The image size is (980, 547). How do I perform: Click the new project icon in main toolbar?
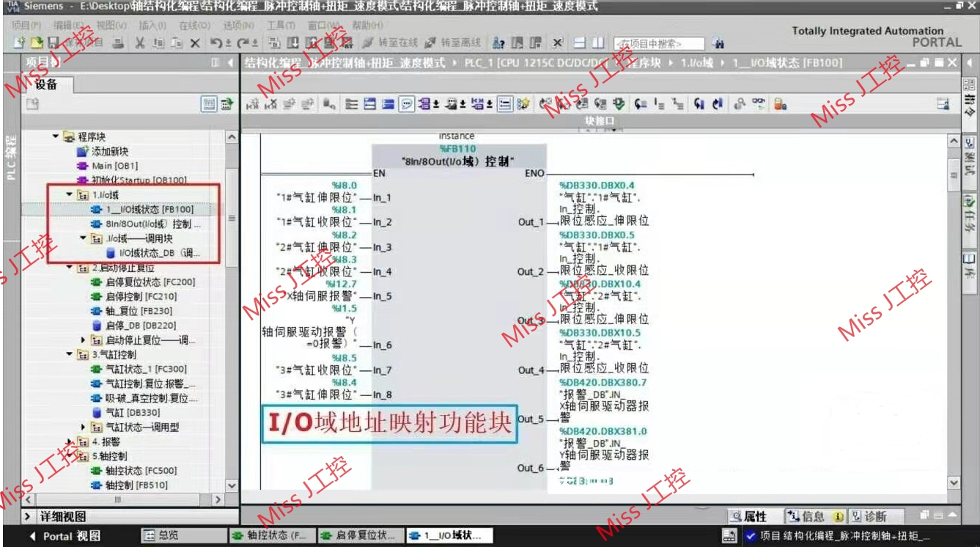(21, 43)
